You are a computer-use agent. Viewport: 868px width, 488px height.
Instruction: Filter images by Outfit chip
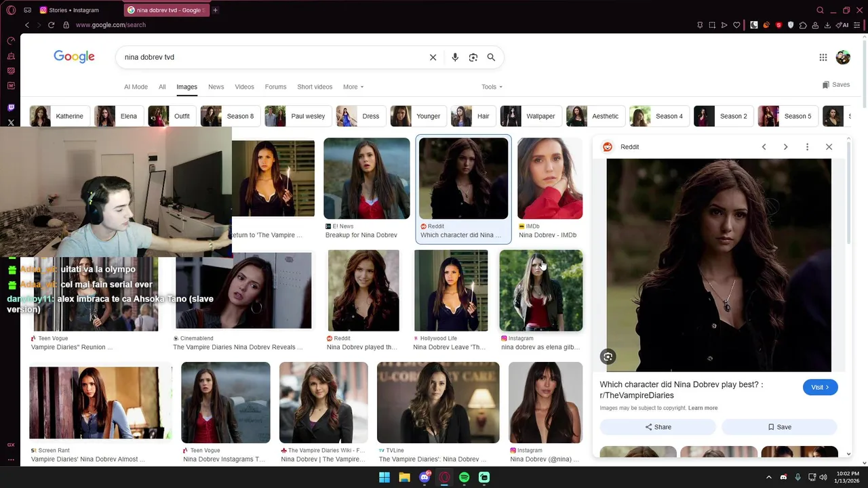click(172, 116)
